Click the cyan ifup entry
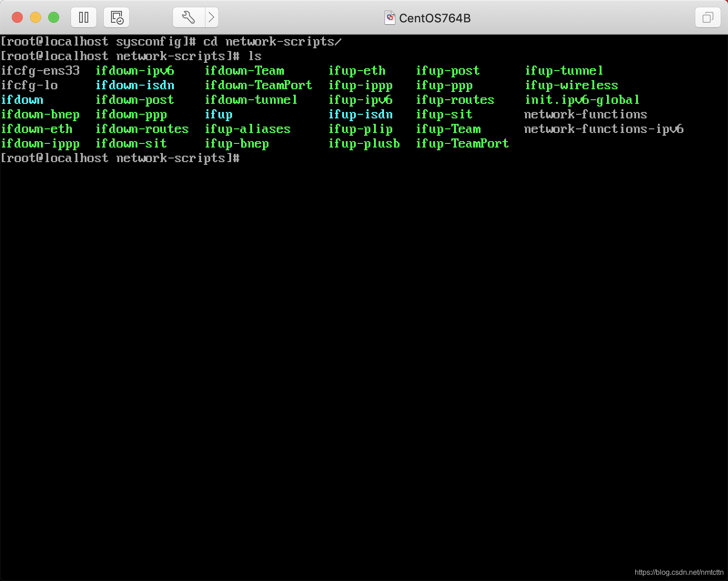728x581 pixels. coord(219,114)
